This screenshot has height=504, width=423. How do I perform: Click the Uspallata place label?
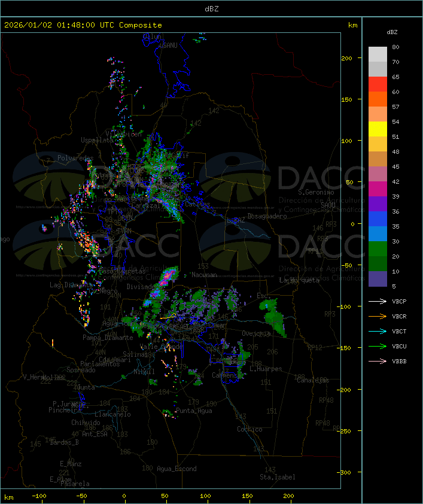(x=97, y=140)
